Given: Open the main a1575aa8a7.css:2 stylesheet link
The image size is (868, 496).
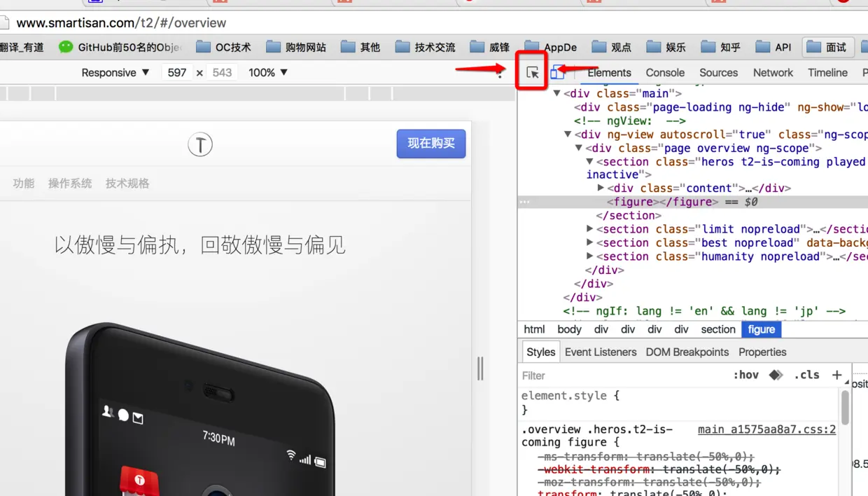Looking at the screenshot, I should coord(766,429).
